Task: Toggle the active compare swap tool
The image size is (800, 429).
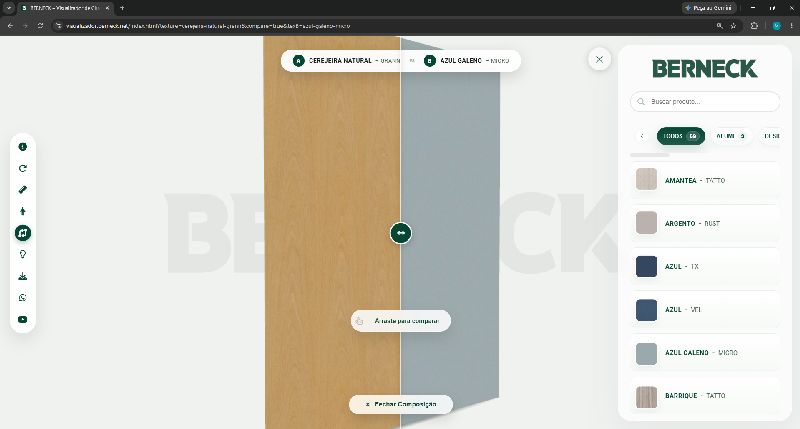Action: [22, 233]
